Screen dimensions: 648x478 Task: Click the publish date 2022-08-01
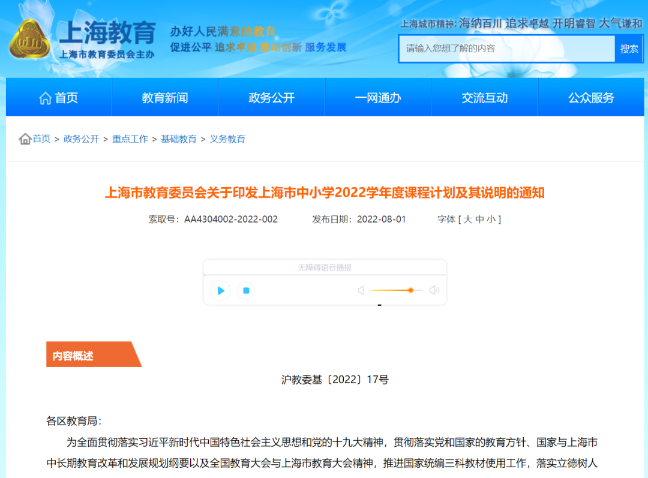pos(381,219)
